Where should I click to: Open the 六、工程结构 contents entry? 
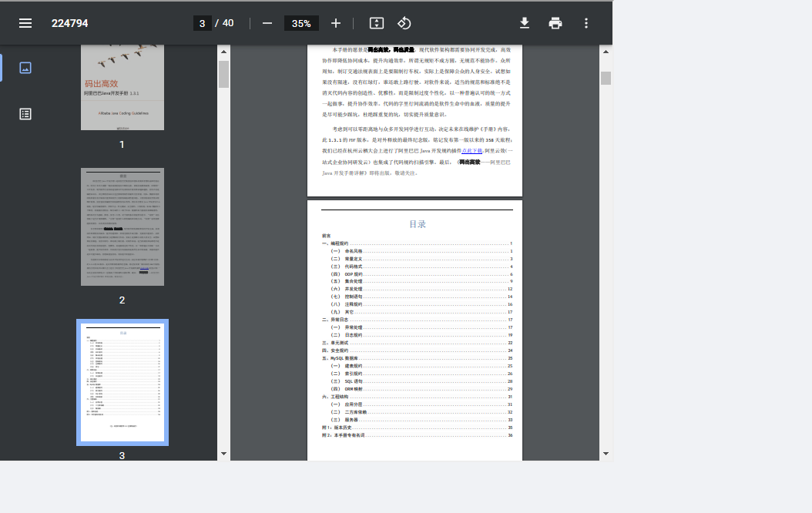[417, 397]
